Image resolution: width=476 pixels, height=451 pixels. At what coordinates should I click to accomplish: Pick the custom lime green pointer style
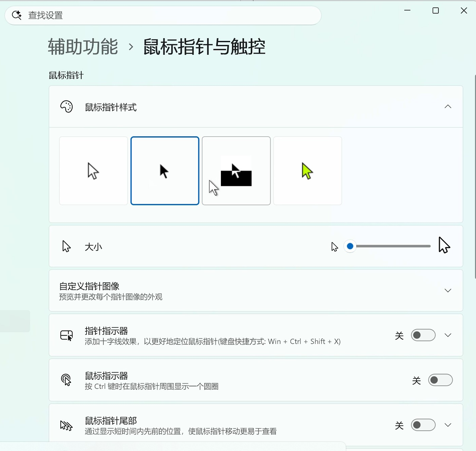308,171
